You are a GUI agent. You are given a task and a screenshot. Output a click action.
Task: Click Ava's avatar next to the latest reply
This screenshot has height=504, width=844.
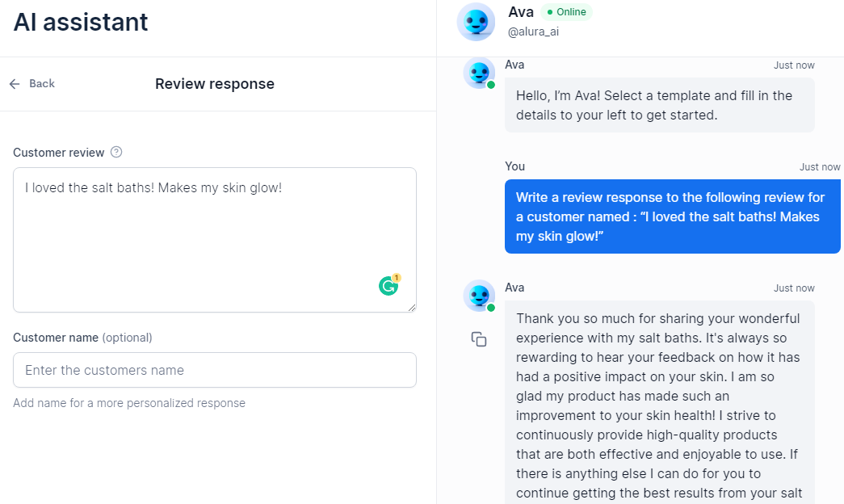(479, 296)
